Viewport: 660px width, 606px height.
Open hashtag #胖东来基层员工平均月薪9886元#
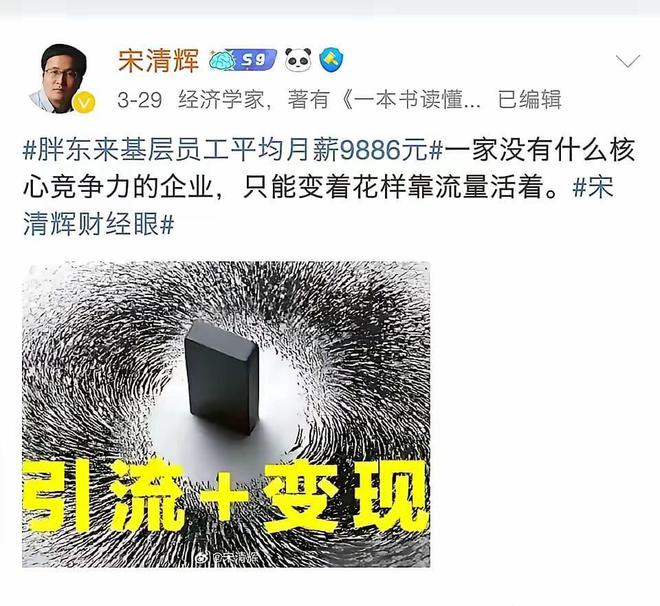click(x=233, y=150)
